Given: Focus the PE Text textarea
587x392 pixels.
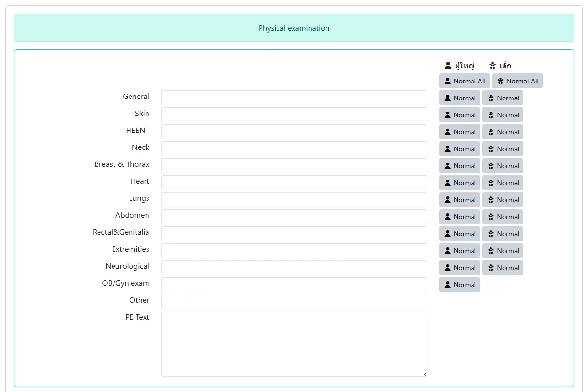Looking at the screenshot, I should point(294,343).
